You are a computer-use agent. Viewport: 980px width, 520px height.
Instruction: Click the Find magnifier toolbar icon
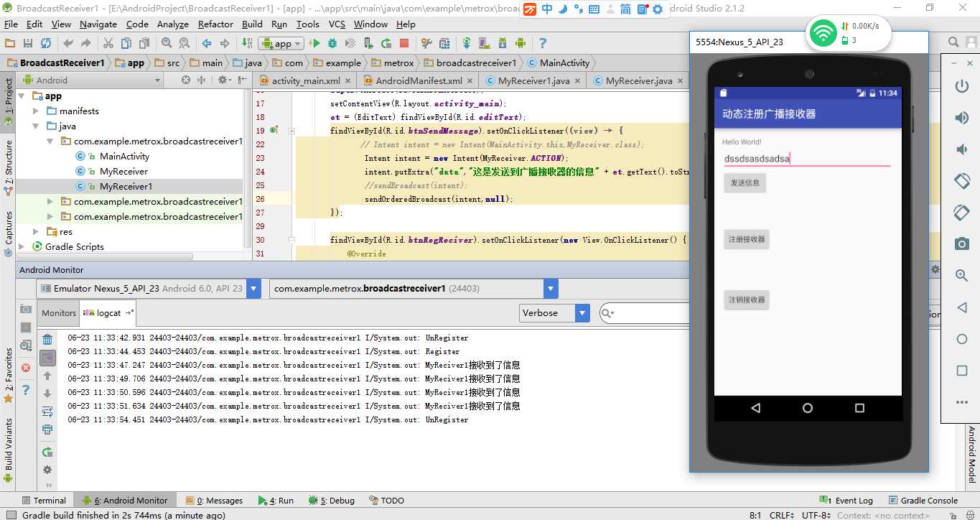[x=167, y=43]
